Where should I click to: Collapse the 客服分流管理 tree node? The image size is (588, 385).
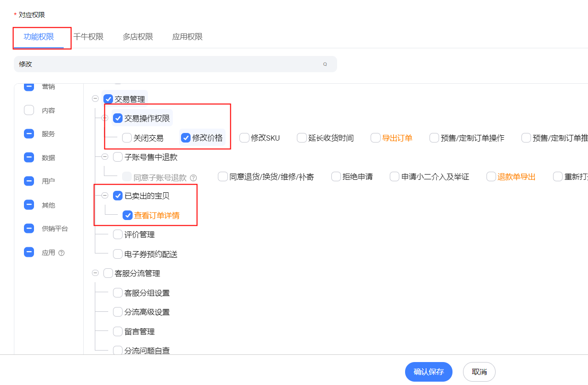[x=95, y=273]
